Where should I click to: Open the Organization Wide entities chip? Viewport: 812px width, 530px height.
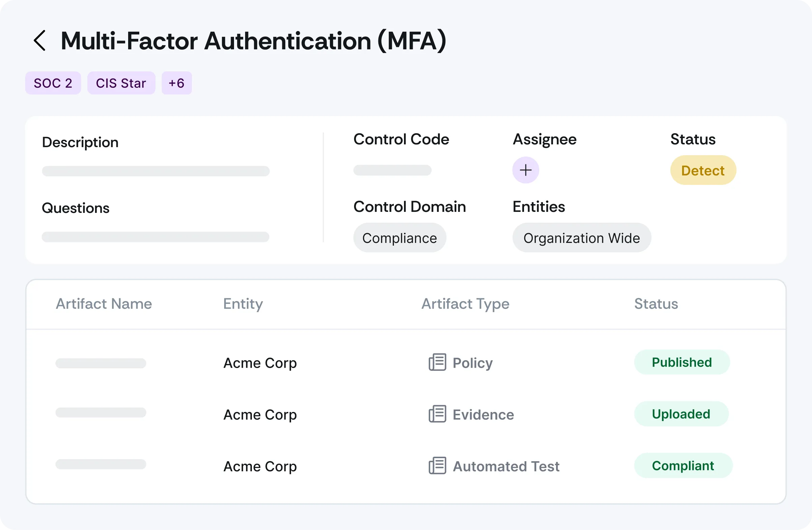click(x=581, y=238)
